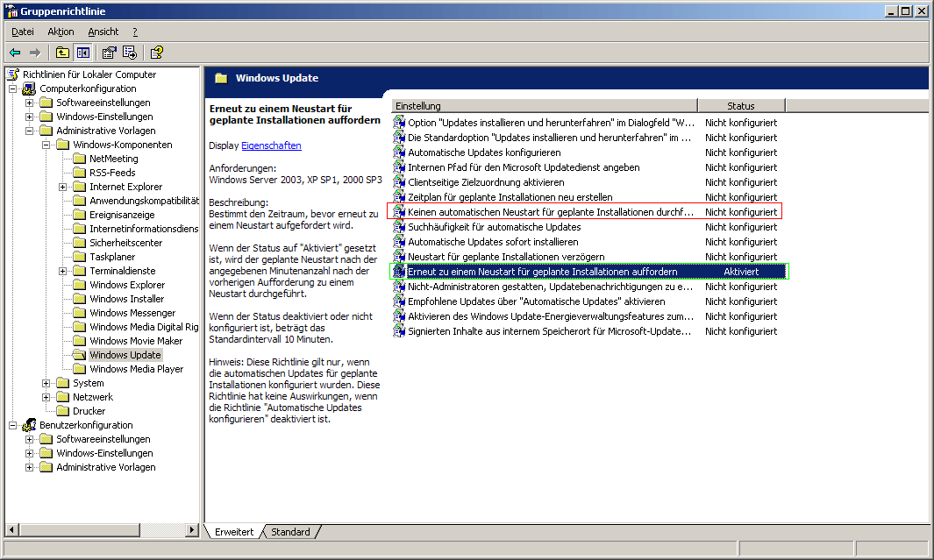Toggle the console tree visibility icon
The image size is (934, 560).
pyautogui.click(x=82, y=53)
